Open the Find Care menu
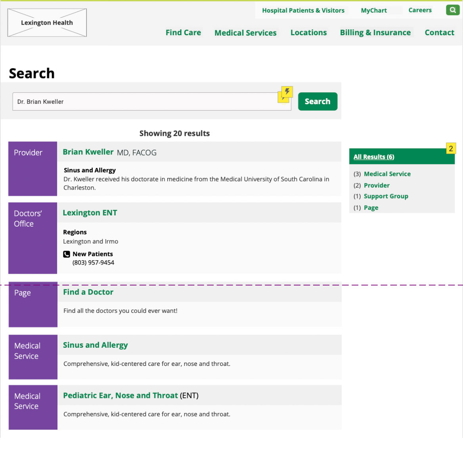 click(x=183, y=32)
